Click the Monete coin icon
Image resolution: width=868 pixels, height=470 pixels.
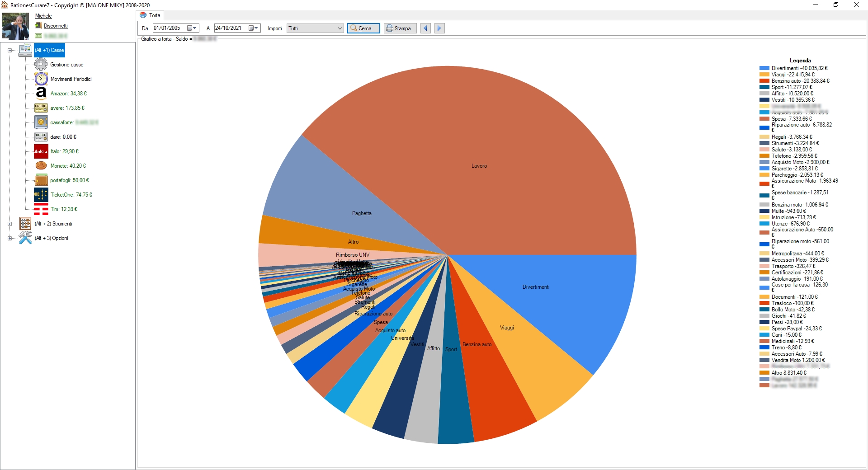pyautogui.click(x=41, y=165)
